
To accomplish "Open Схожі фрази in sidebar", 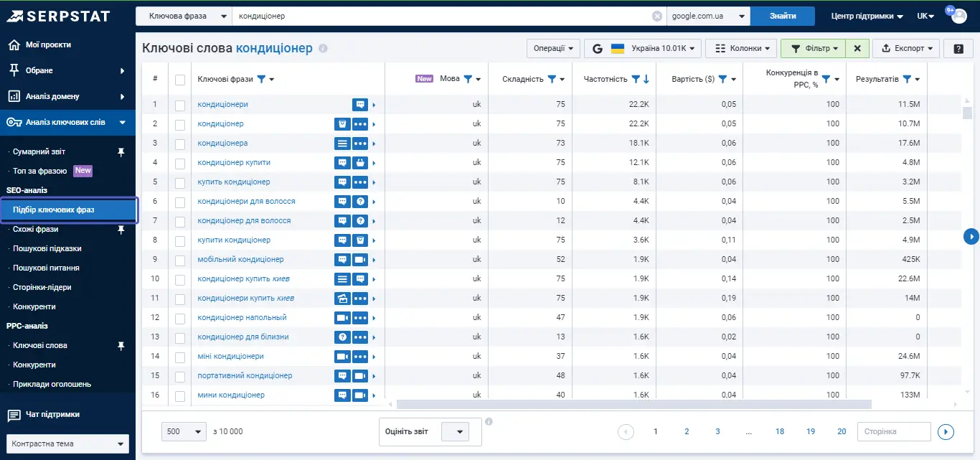I will (x=36, y=229).
